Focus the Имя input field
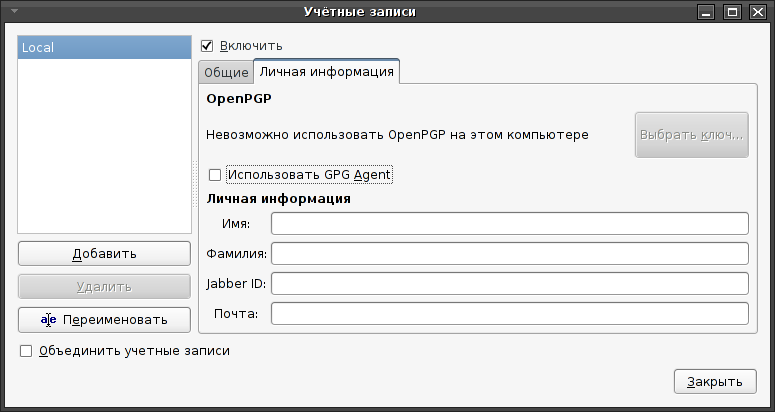 tap(510, 224)
